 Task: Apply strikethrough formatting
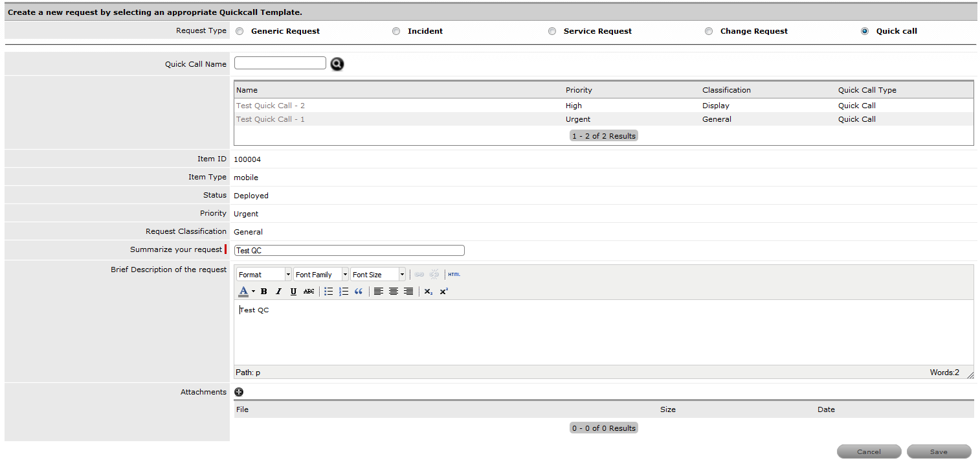click(309, 292)
